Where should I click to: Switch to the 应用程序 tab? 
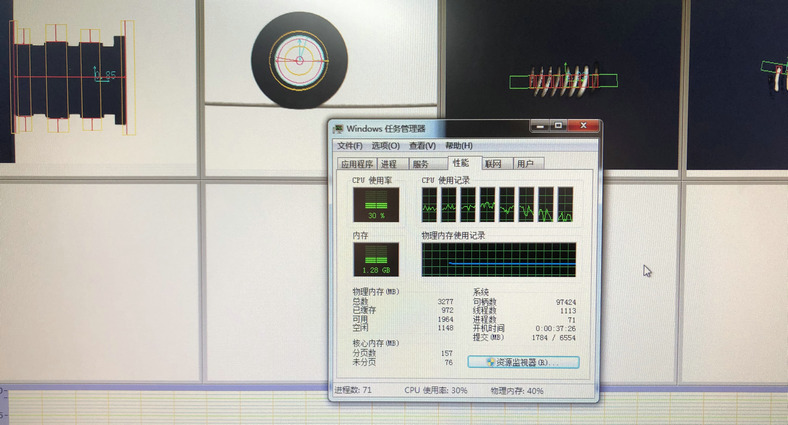tap(357, 164)
